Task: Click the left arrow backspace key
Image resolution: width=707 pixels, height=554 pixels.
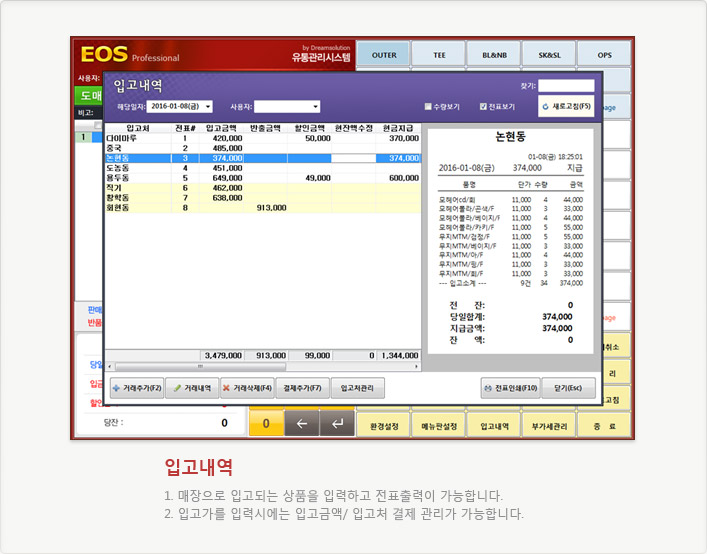Action: point(302,423)
